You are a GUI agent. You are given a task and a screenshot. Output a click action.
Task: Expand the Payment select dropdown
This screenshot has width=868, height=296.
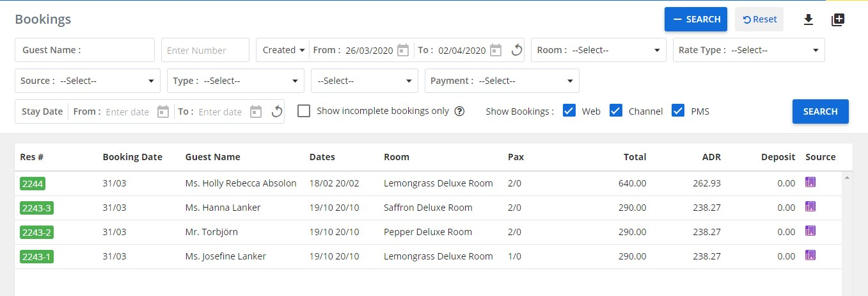point(501,81)
